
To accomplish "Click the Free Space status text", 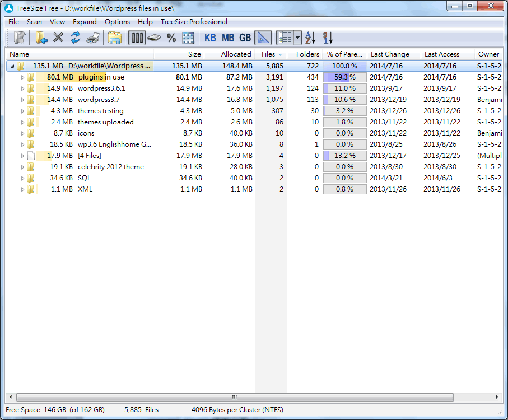I will pos(55,410).
